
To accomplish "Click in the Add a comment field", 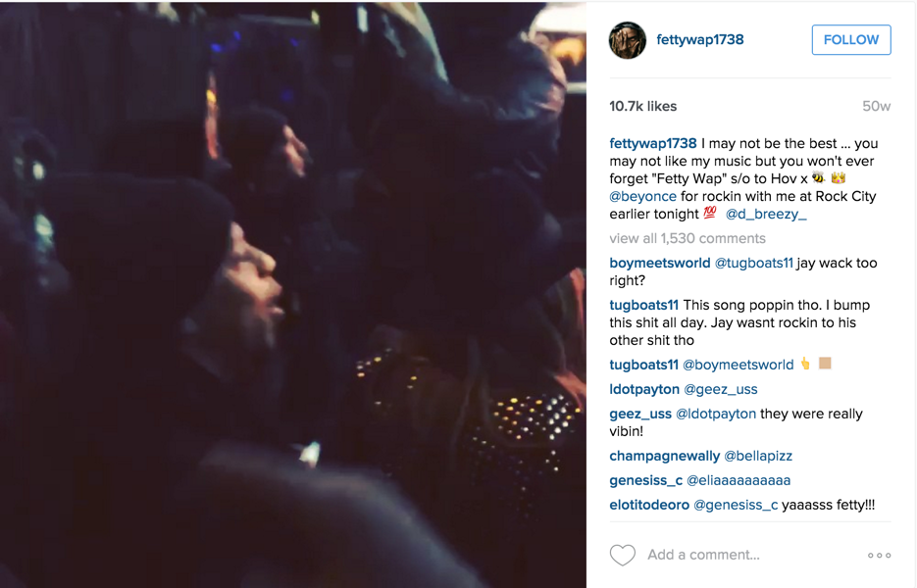I will [754, 555].
